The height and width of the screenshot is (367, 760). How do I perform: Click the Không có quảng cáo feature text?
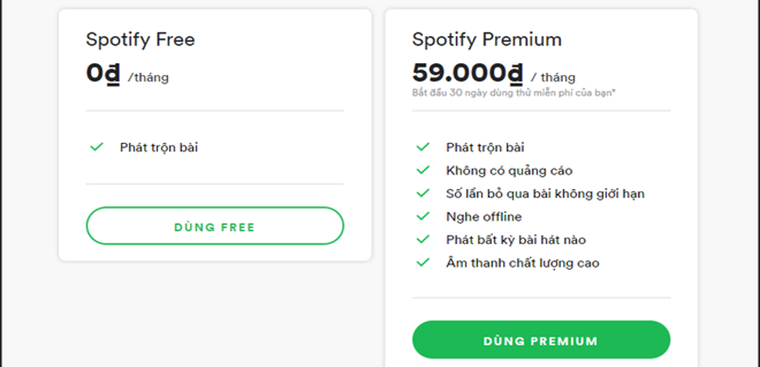(x=509, y=171)
